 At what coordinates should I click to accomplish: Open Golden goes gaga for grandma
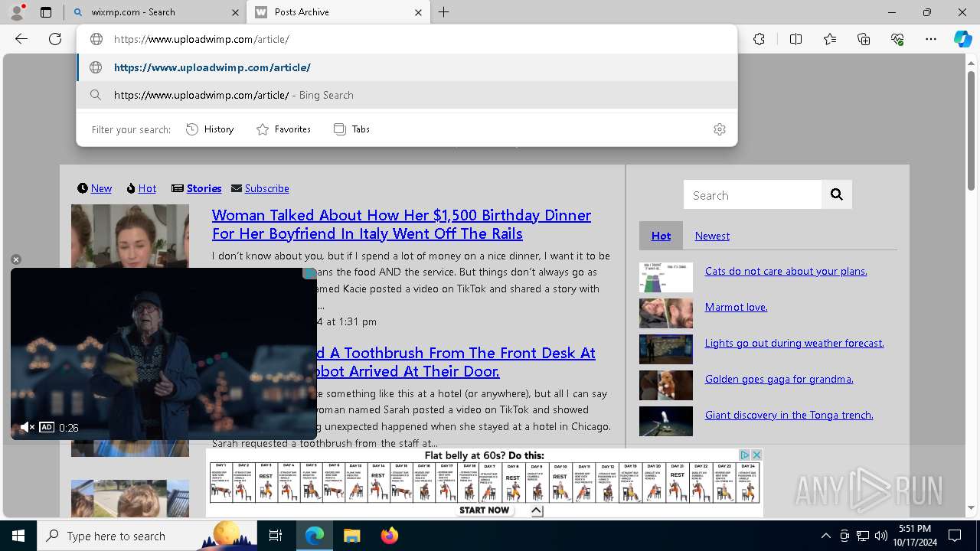click(779, 379)
